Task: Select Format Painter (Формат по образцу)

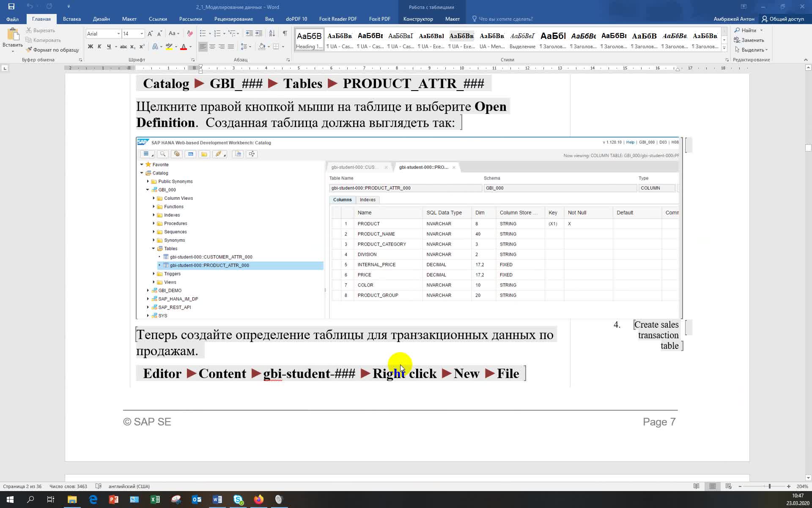Action: 52,50
